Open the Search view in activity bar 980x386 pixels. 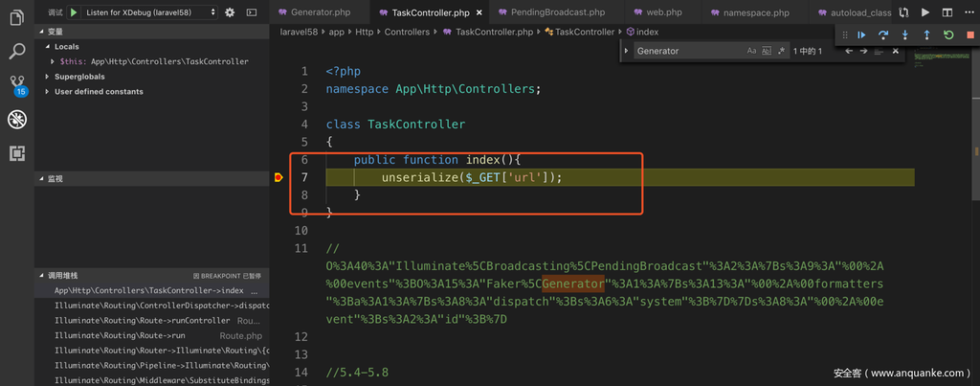pos(17,52)
